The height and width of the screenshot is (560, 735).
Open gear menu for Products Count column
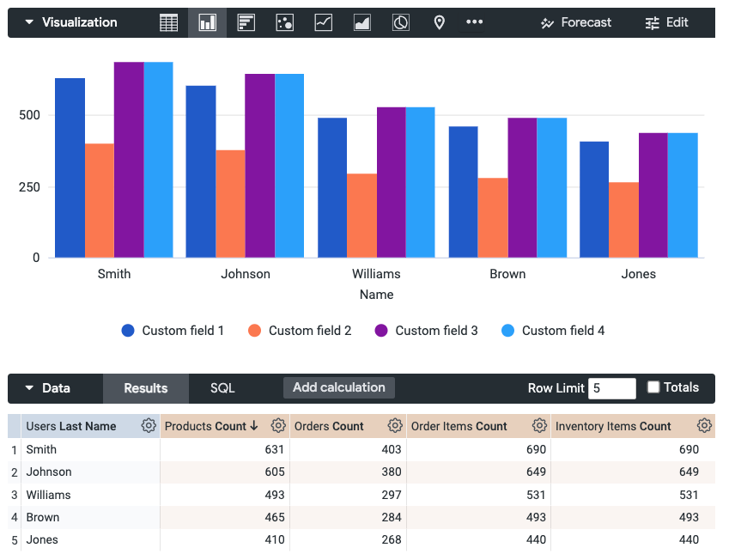tap(278, 425)
